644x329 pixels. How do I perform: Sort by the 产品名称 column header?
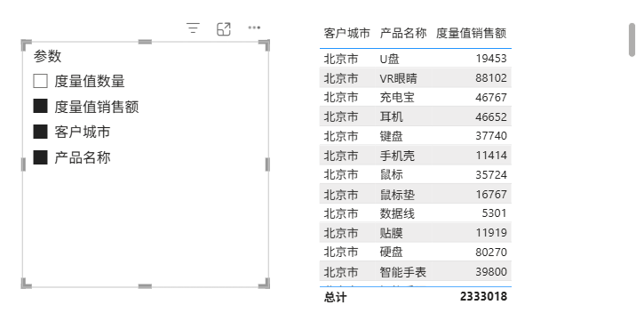click(403, 33)
